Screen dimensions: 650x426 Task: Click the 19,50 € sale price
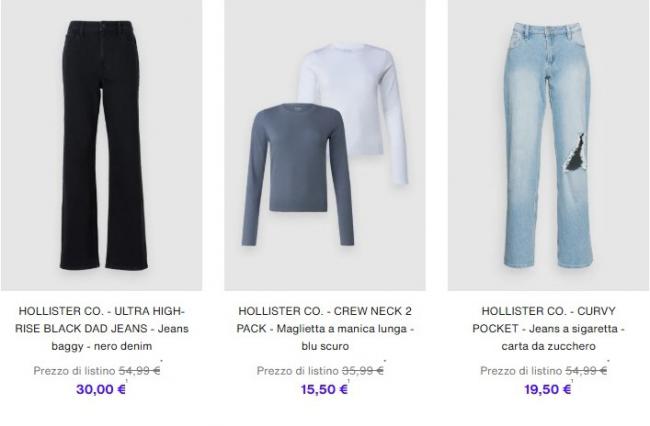click(x=548, y=390)
